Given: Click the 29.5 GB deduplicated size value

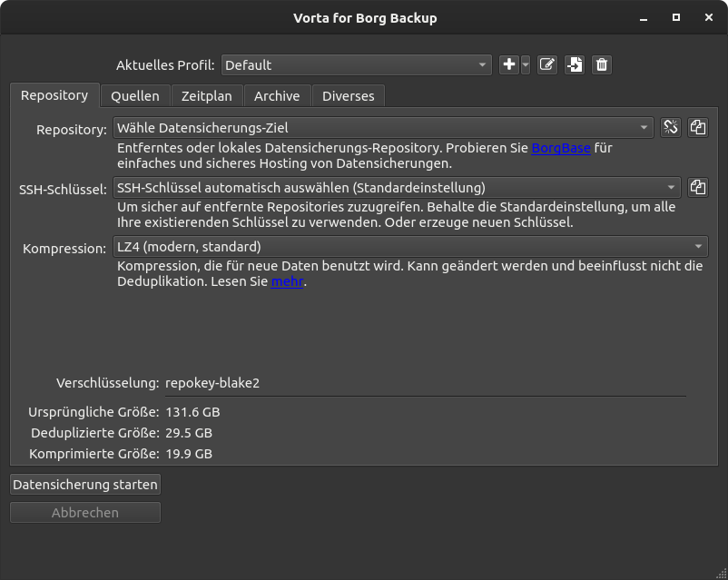Looking at the screenshot, I should 189,433.
